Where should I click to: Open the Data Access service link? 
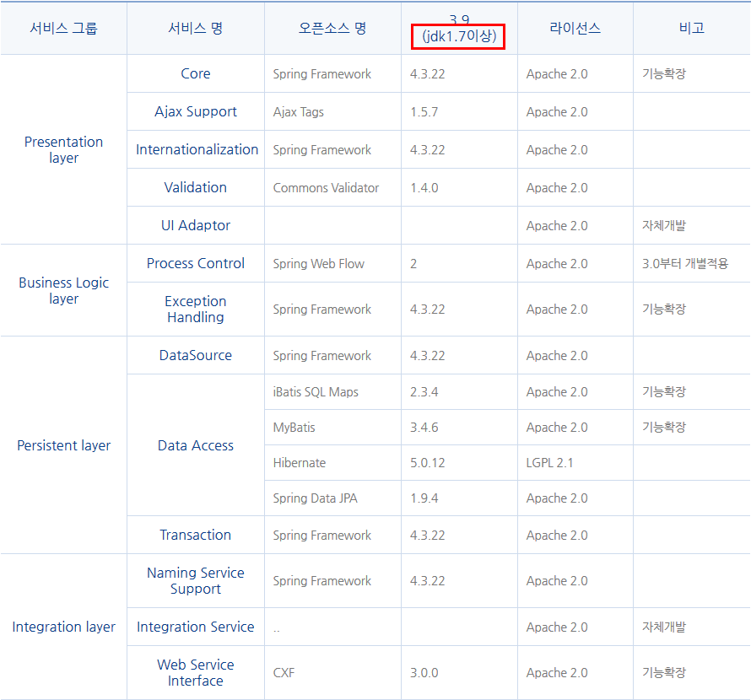tap(196, 445)
